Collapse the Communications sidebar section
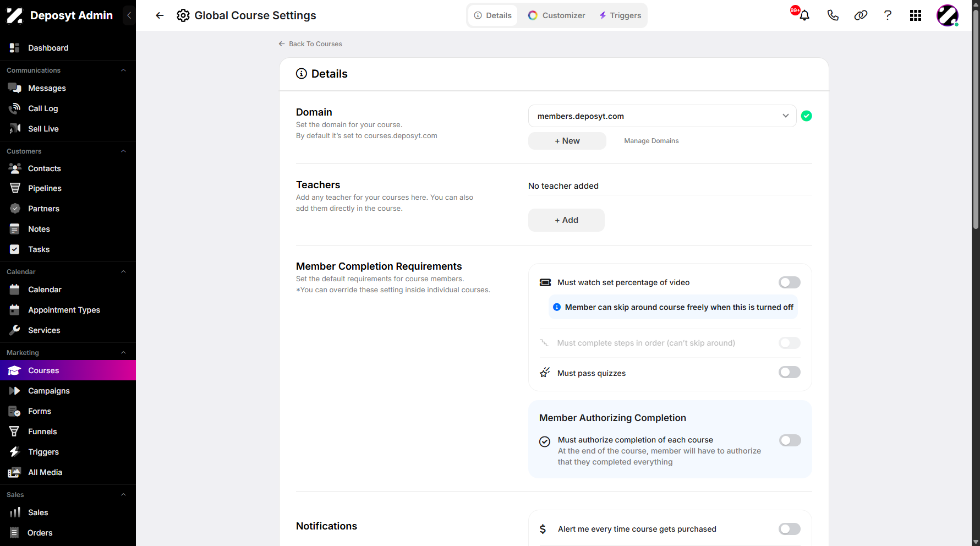This screenshot has width=980, height=546. 123,70
